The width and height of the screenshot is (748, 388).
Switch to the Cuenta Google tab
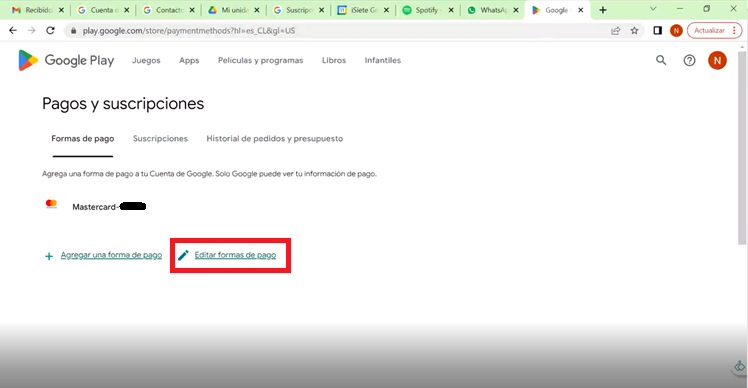point(103,10)
